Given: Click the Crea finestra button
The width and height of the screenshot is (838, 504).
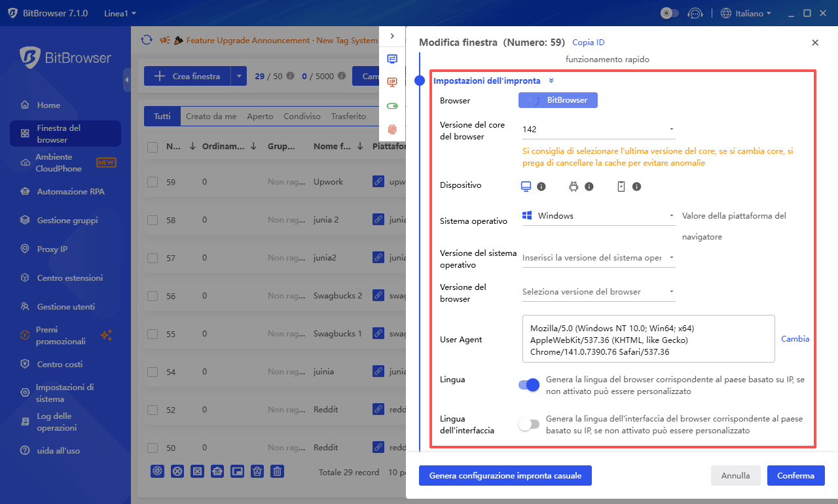Looking at the screenshot, I should click(x=187, y=76).
